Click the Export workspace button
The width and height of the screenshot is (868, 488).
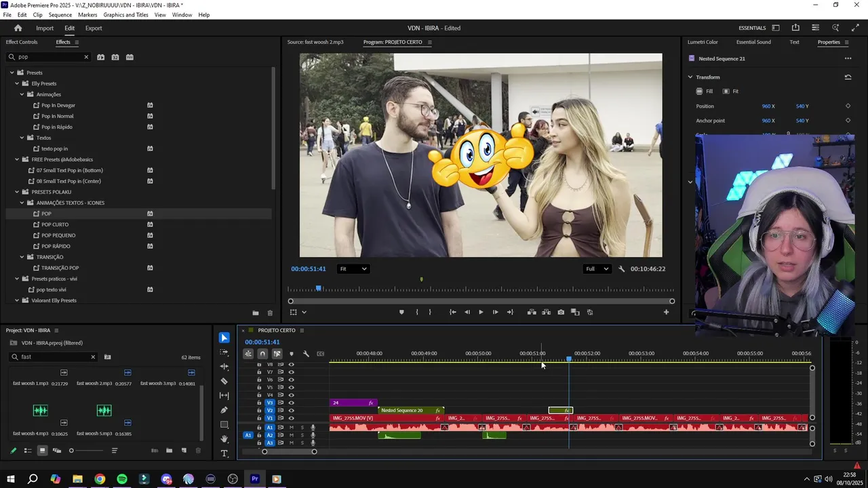[x=94, y=28]
